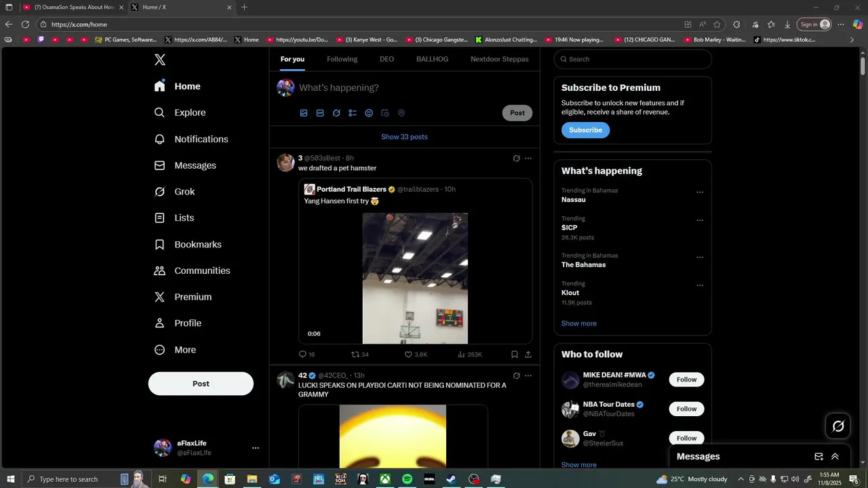Open Communities in the sidebar
868x488 pixels.
[192, 270]
